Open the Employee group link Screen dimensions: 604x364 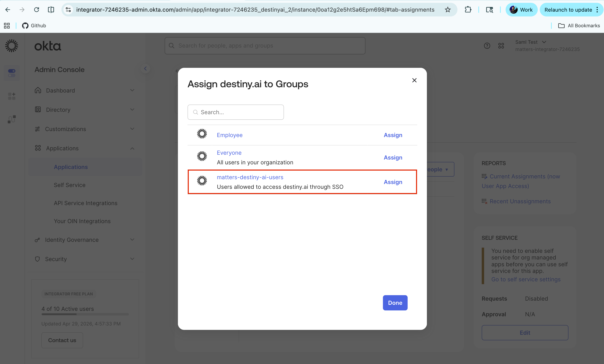pos(230,135)
